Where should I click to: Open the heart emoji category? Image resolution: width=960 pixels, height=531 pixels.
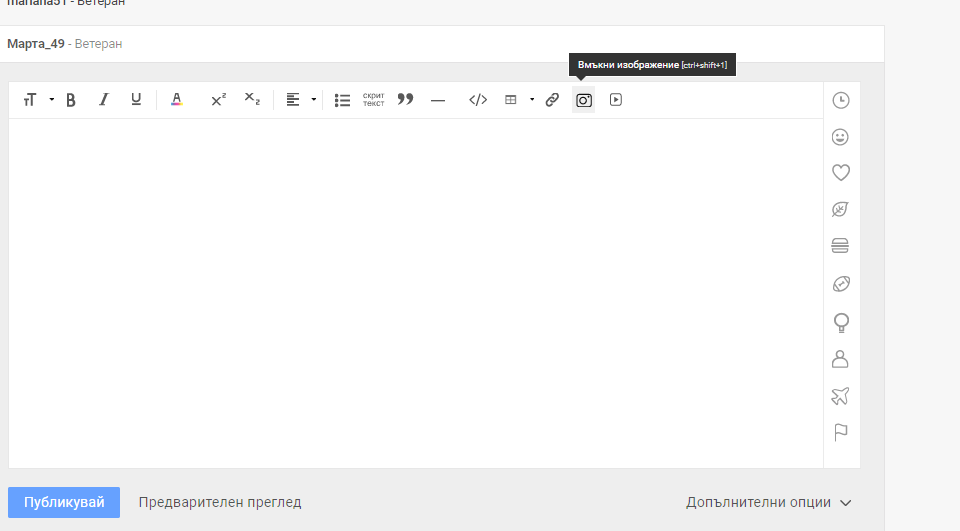click(x=841, y=173)
